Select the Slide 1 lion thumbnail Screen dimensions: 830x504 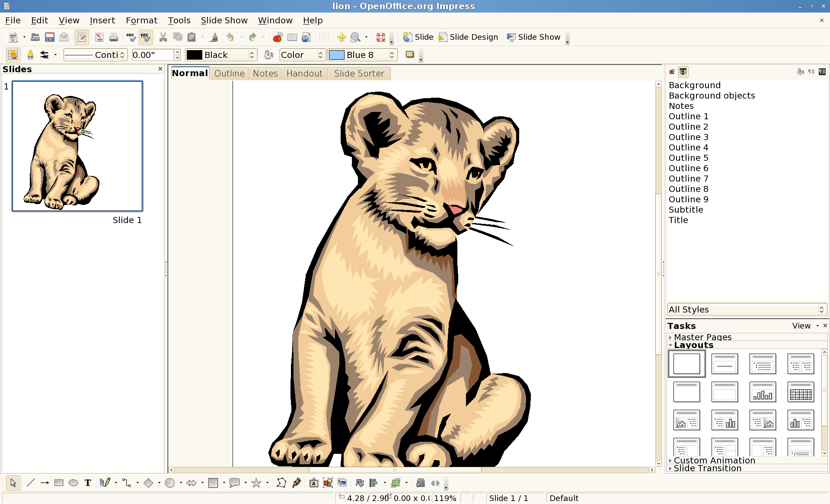point(77,146)
